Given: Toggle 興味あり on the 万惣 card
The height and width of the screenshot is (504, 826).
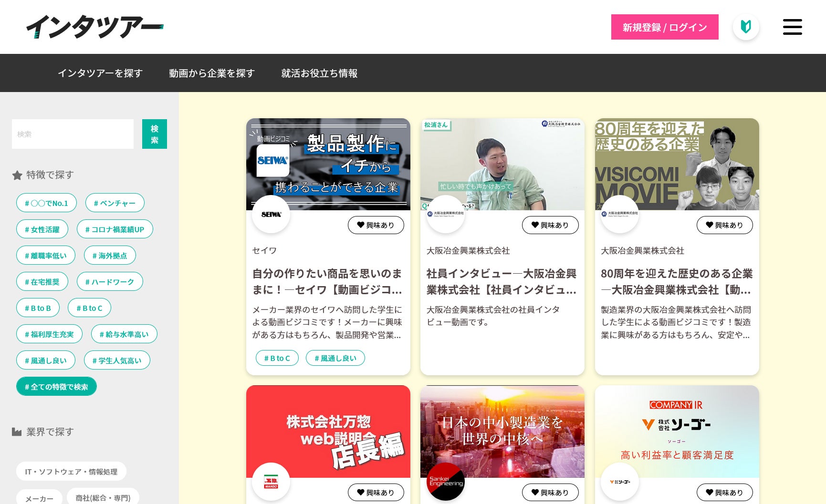Looking at the screenshot, I should (x=376, y=493).
